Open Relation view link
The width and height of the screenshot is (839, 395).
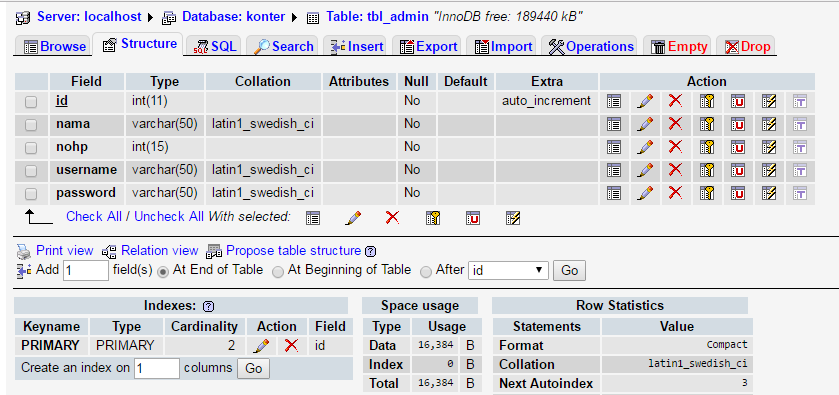(159, 250)
